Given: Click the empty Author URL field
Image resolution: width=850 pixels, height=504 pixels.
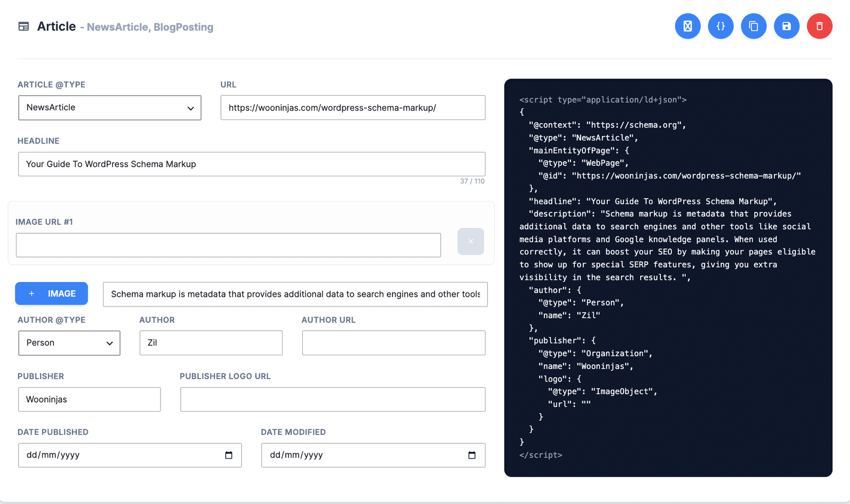Looking at the screenshot, I should (394, 343).
